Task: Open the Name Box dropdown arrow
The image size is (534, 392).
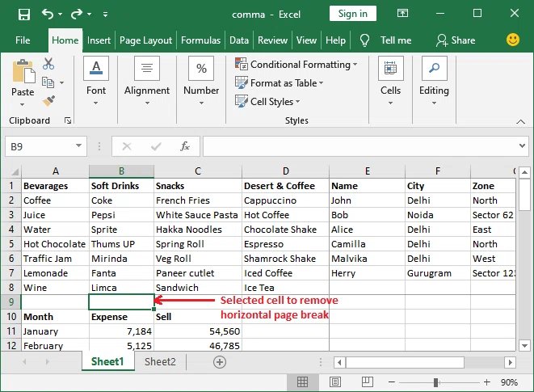Action: pos(78,146)
